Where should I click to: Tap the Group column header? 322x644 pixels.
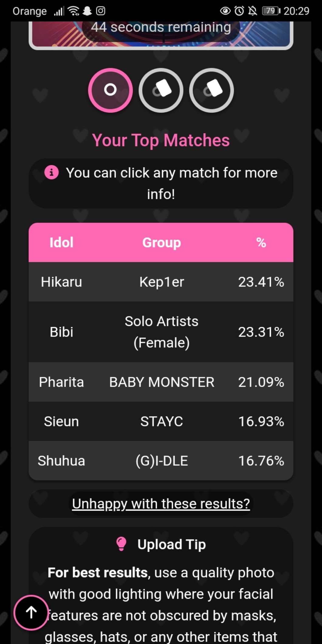(x=162, y=242)
